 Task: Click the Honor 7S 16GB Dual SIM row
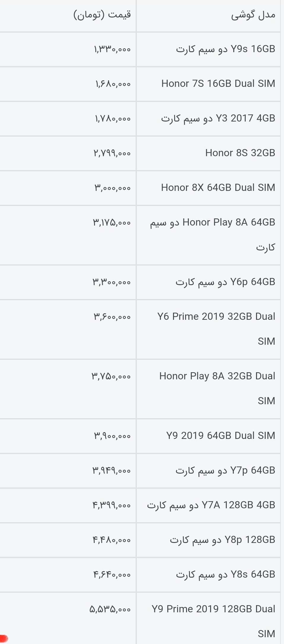click(x=218, y=84)
